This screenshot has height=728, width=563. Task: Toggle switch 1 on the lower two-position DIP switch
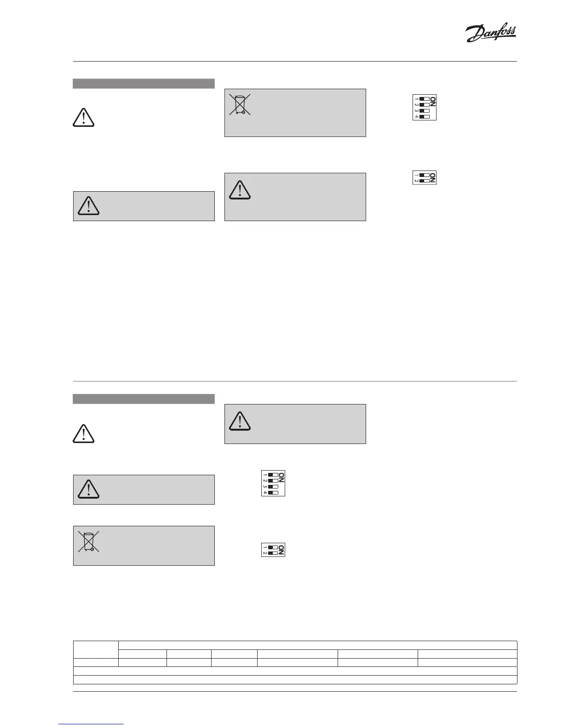[273, 547]
